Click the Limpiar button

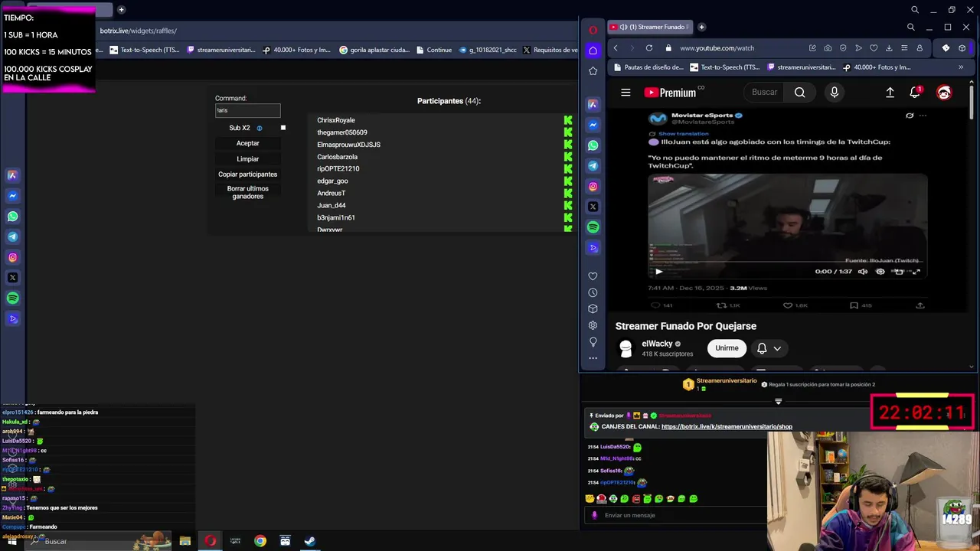247,159
